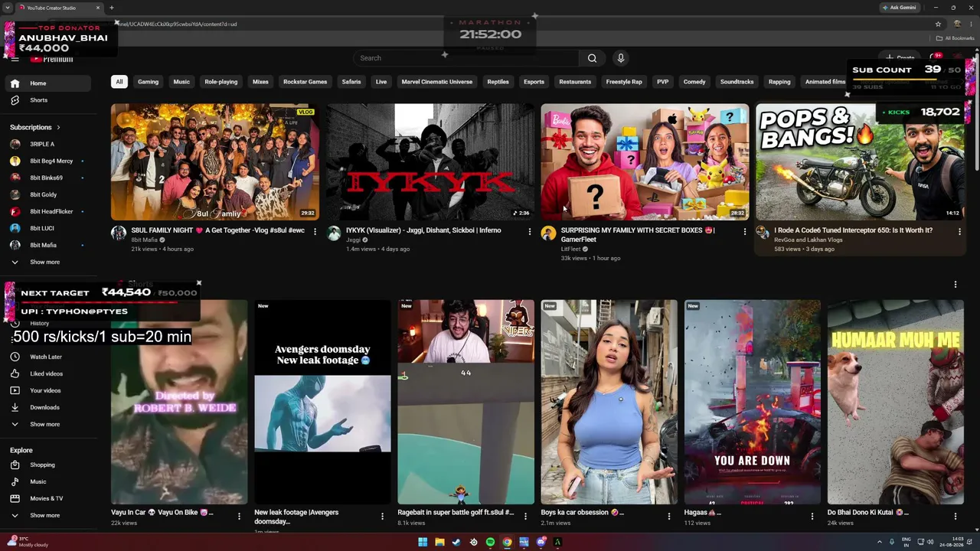Click the YouTube search input field

(x=467, y=58)
